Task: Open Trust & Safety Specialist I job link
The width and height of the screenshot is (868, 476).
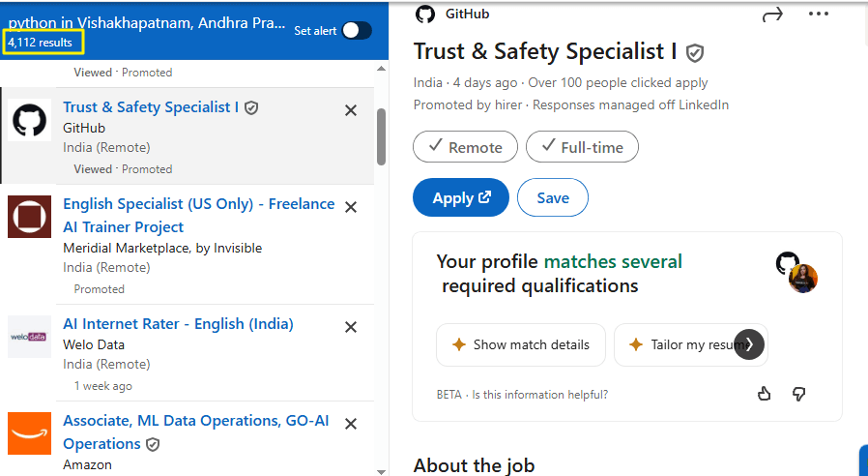Action: click(x=151, y=107)
